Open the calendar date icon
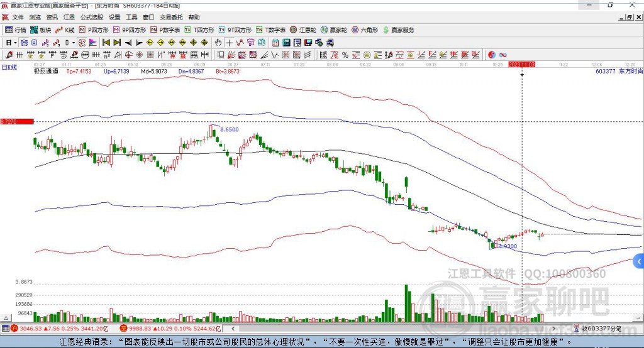Viewport: 644px width, 348px height. (275, 43)
